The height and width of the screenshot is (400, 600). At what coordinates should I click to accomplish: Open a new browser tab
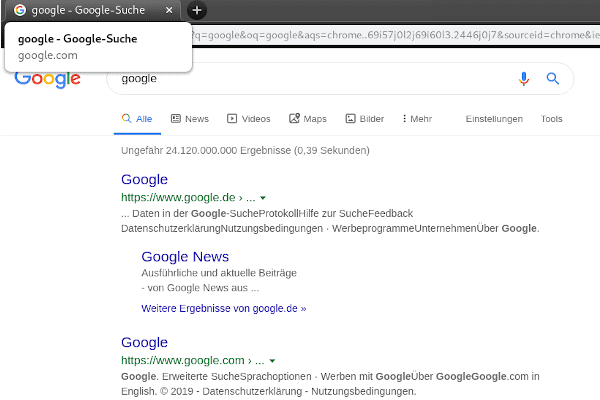click(x=197, y=10)
